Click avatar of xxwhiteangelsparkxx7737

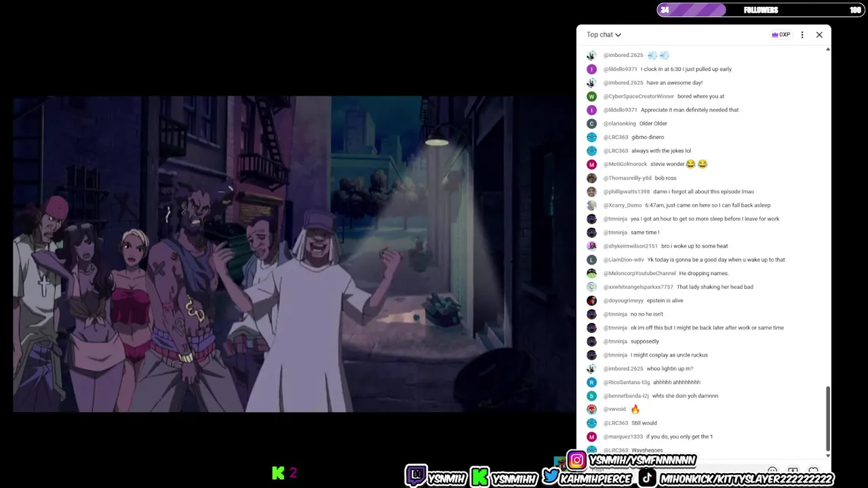point(591,287)
